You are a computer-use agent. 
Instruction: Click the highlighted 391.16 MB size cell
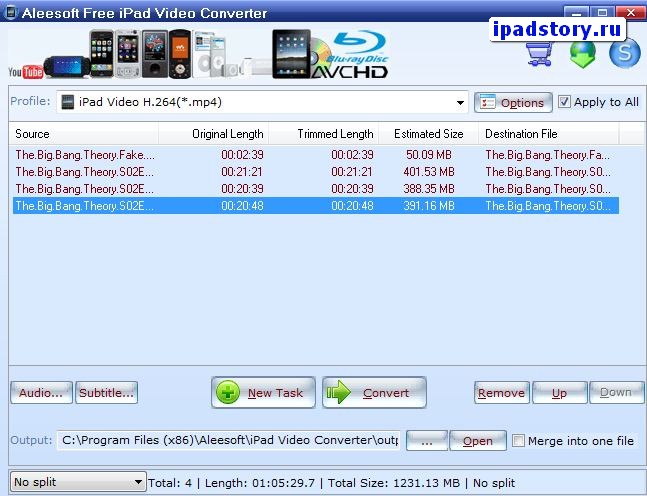(429, 205)
